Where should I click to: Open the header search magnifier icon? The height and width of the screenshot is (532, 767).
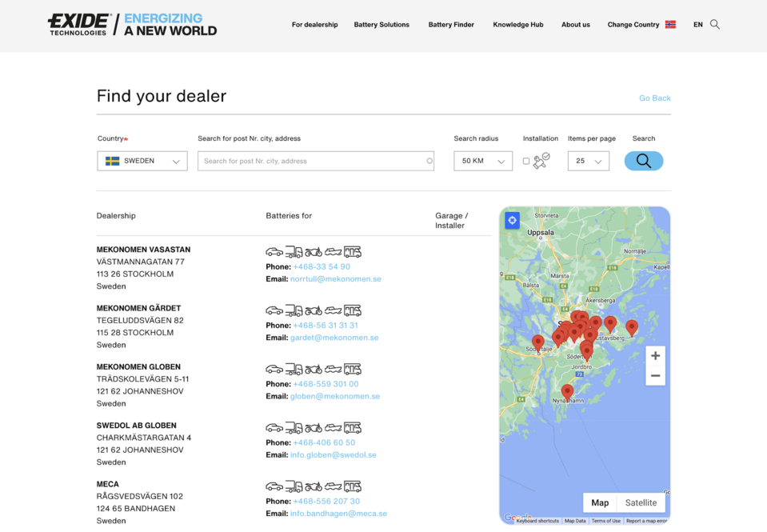click(x=715, y=25)
